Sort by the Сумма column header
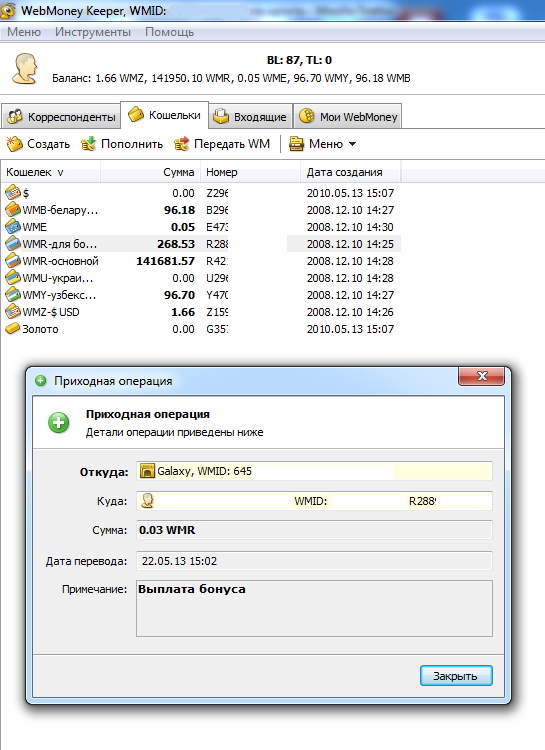 click(x=151, y=172)
